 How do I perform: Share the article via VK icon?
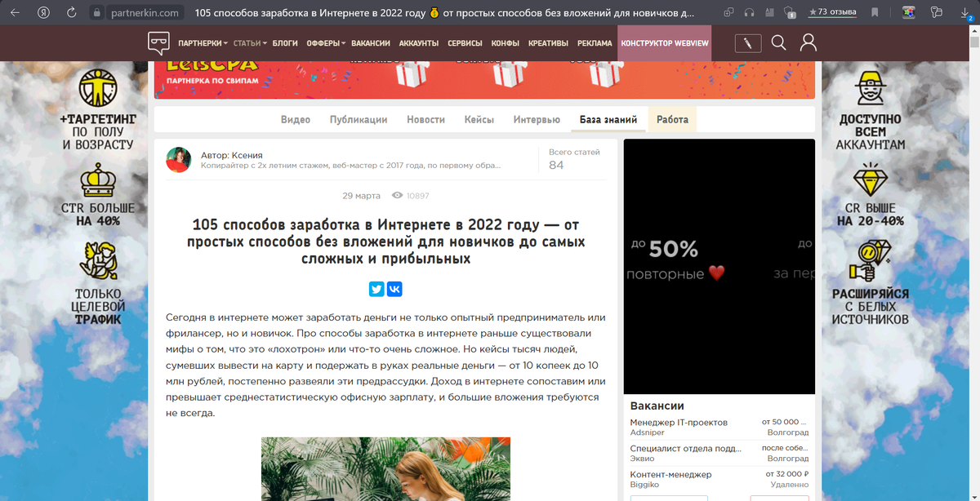[x=394, y=289]
